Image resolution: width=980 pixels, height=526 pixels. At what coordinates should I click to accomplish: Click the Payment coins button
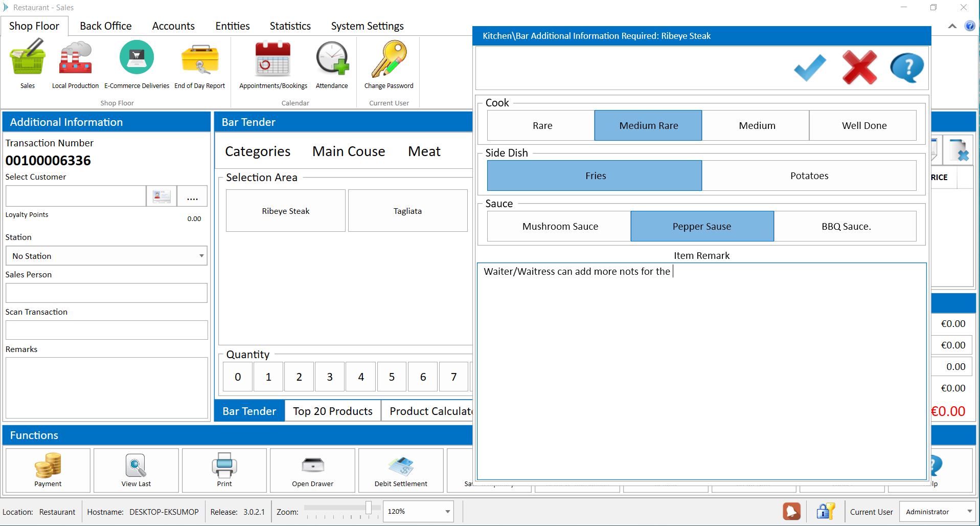pos(48,470)
